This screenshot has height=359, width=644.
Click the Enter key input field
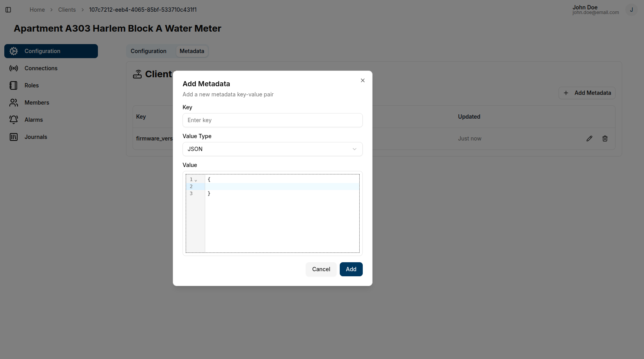[x=272, y=120]
